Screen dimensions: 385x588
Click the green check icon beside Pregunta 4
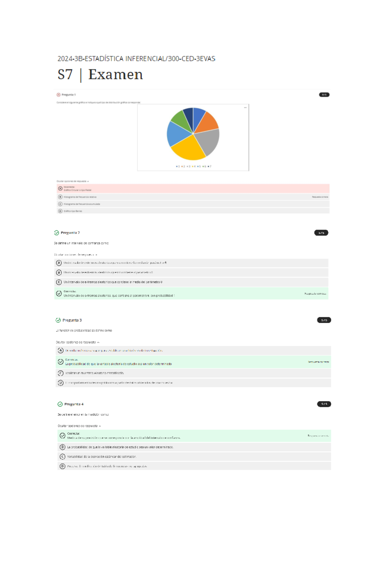pos(60,404)
